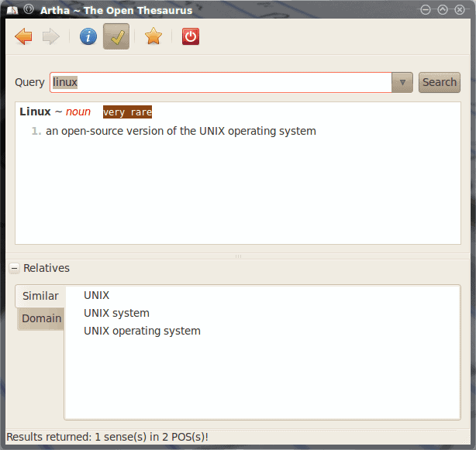Screen dimensions: 476x450
Task: Click the greyed forward arrow icon
Action: click(x=51, y=36)
